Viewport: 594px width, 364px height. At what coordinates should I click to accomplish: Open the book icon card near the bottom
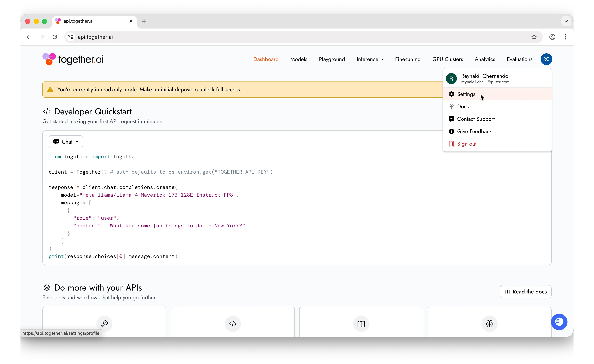[361, 324]
